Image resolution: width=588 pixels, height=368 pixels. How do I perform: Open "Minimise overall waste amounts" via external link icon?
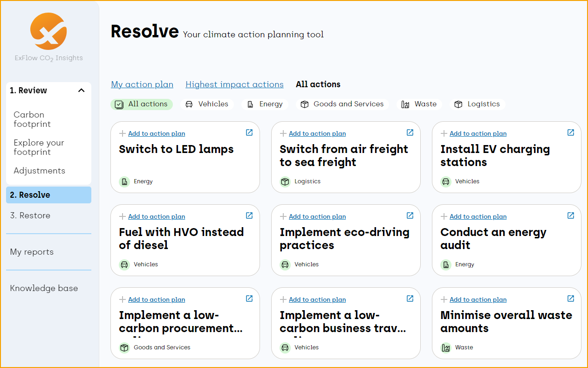click(x=570, y=299)
